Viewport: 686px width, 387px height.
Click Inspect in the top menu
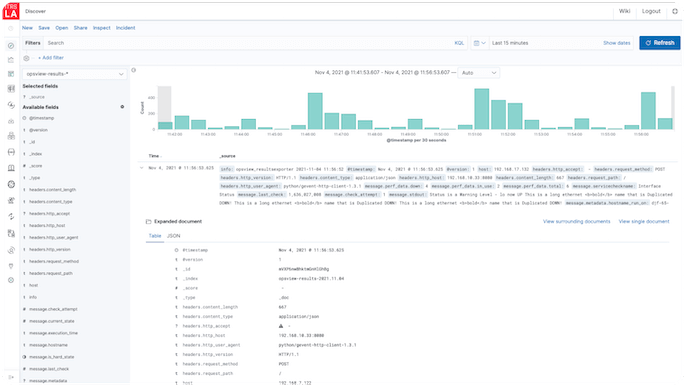[102, 28]
